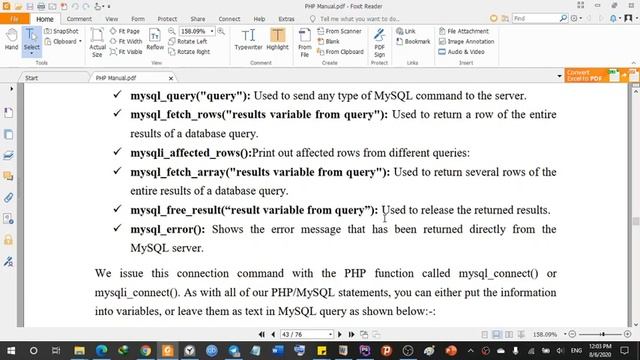The width and height of the screenshot is (640, 360).
Task: Open PDF Sign tool
Action: click(x=379, y=42)
